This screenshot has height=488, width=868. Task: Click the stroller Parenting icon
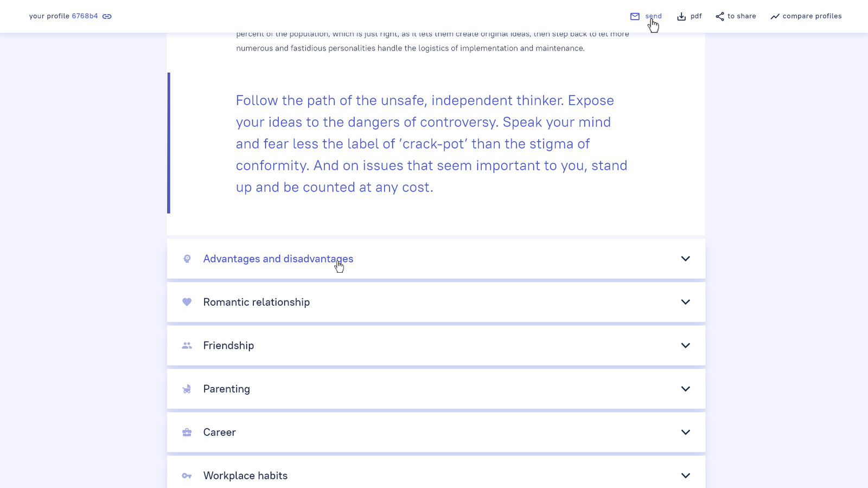187,389
